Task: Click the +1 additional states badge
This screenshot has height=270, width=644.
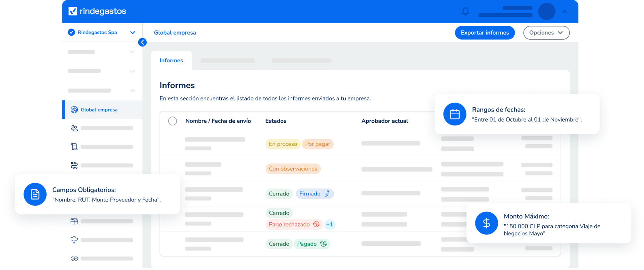Action: click(x=330, y=225)
